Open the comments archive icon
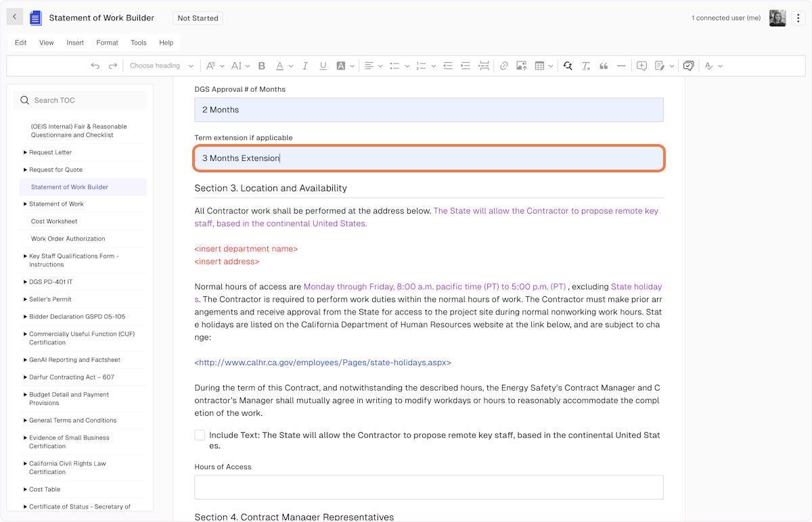Screen dimensions: 812x522 click(x=688, y=66)
